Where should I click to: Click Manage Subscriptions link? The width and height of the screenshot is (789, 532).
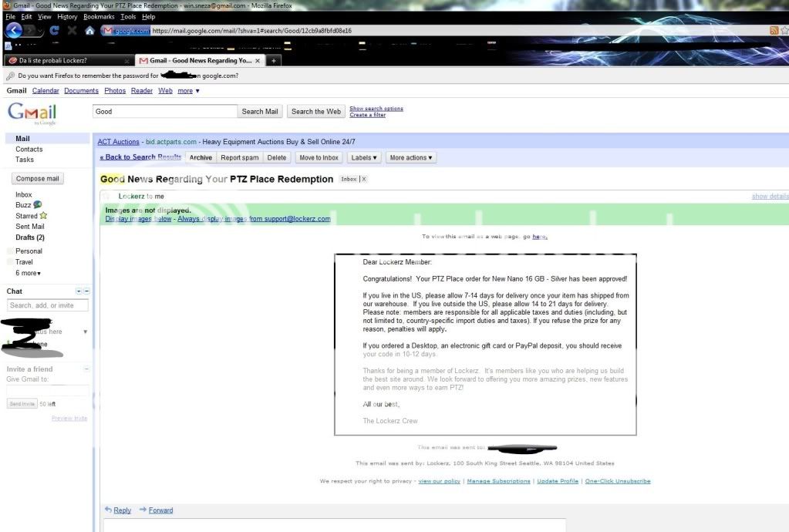[499, 481]
